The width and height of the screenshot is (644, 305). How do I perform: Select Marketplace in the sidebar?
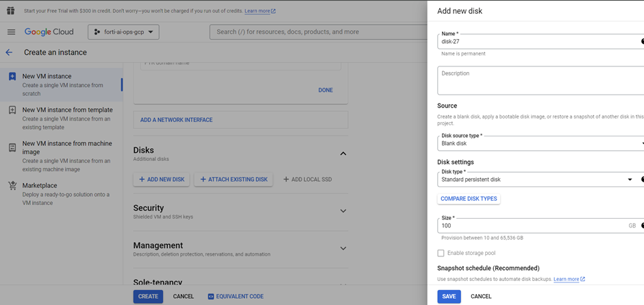point(40,186)
